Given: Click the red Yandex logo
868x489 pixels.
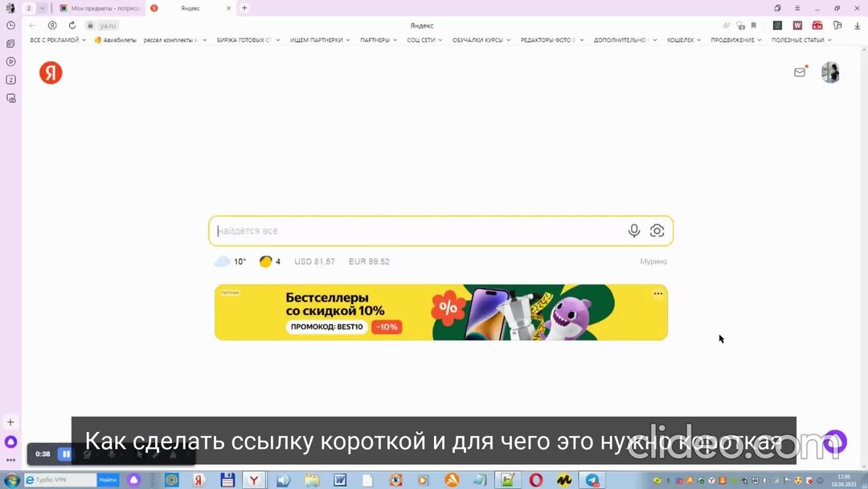Looking at the screenshot, I should 51,72.
